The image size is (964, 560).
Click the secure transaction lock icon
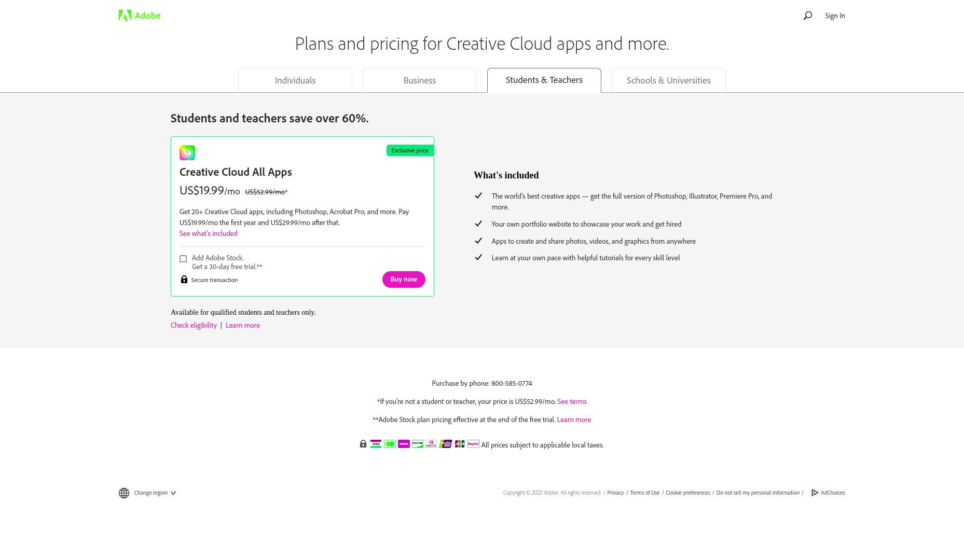[184, 279]
